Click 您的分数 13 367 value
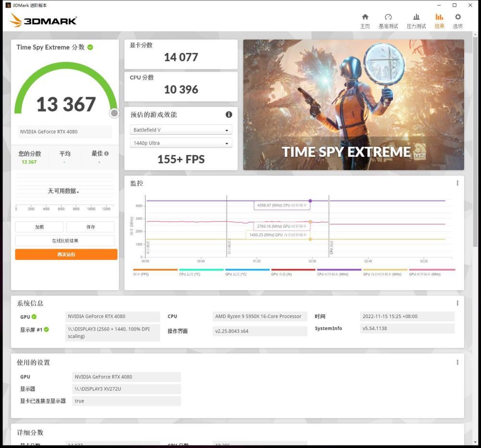Viewport: 481px width, 448px height. tap(29, 162)
